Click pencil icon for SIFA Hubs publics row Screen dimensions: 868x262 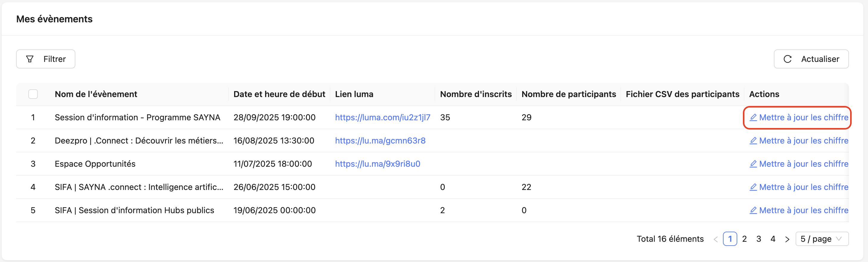[x=753, y=210]
